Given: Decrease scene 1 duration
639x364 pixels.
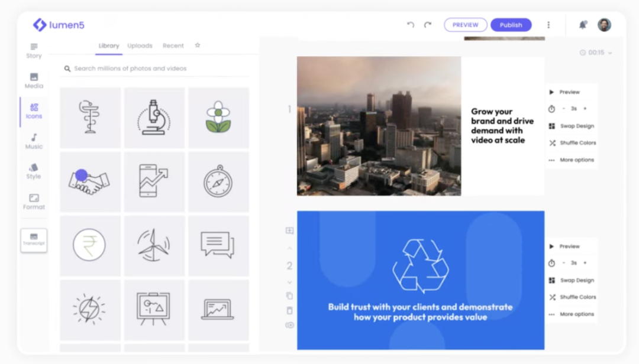Looking at the screenshot, I should (564, 109).
